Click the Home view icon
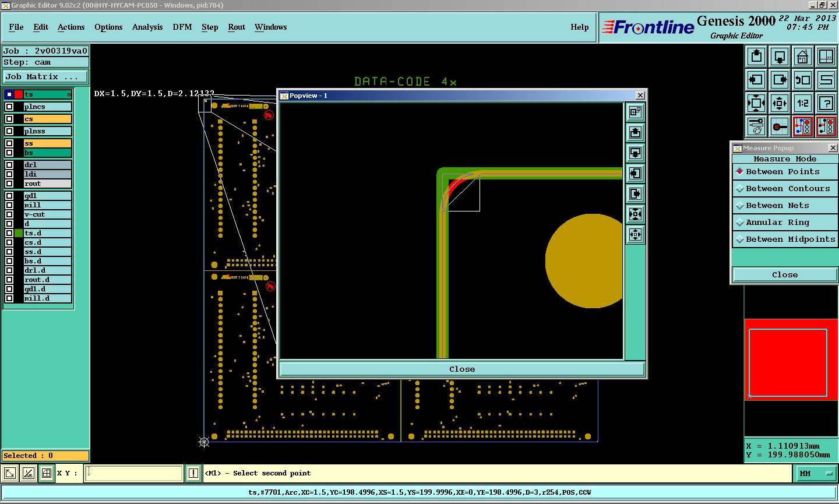 click(803, 57)
